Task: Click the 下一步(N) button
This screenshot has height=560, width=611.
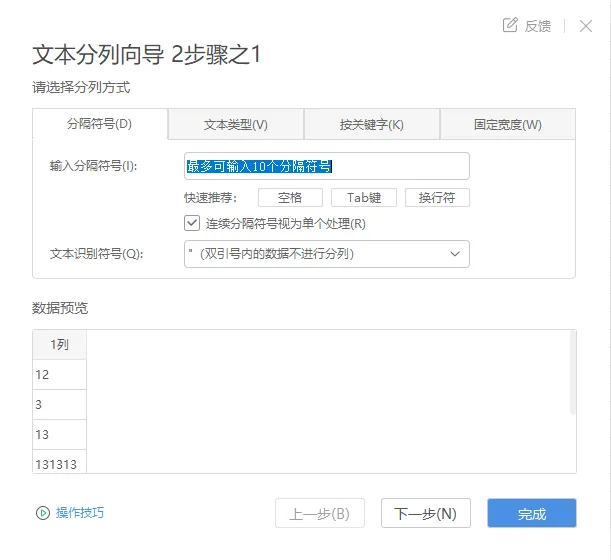Action: tap(425, 514)
